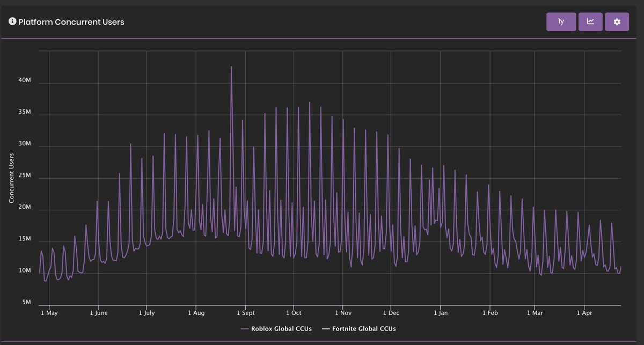The height and width of the screenshot is (345, 644).
Task: Click the 1 Aug x-axis label
Action: pyautogui.click(x=196, y=312)
